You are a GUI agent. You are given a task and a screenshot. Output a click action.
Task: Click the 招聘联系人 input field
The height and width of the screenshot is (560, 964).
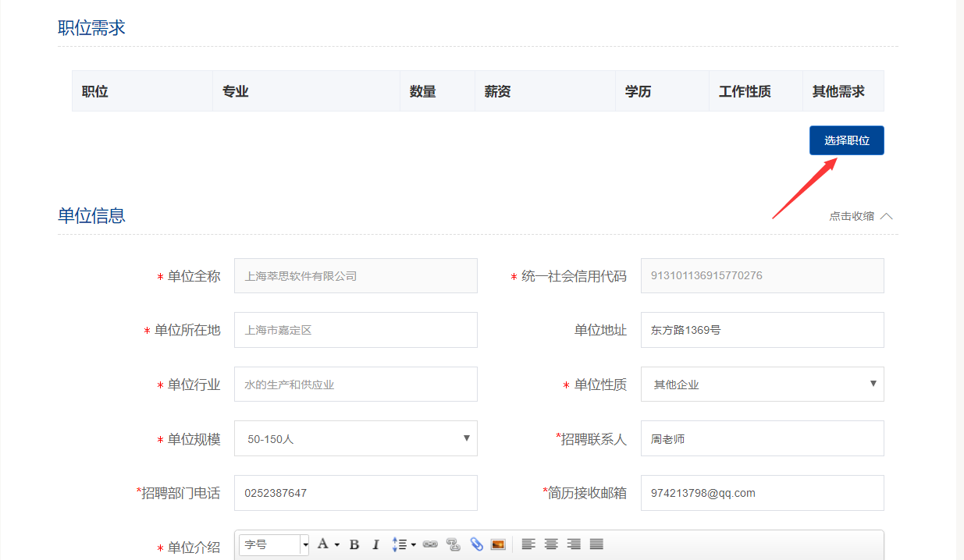click(762, 438)
